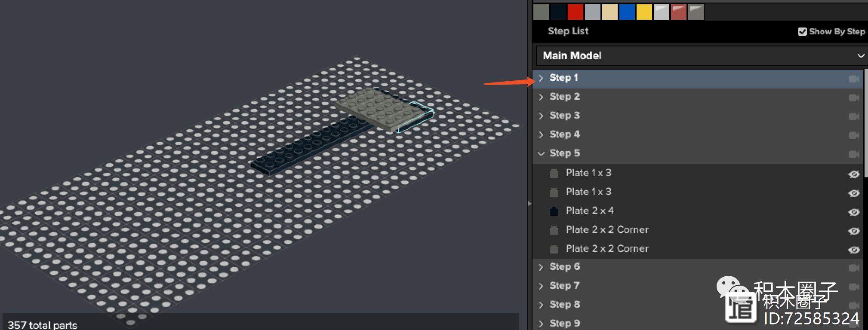Click the panel collapse arrow on the divider
Image resolution: width=868 pixels, height=330 pixels.
(x=529, y=204)
